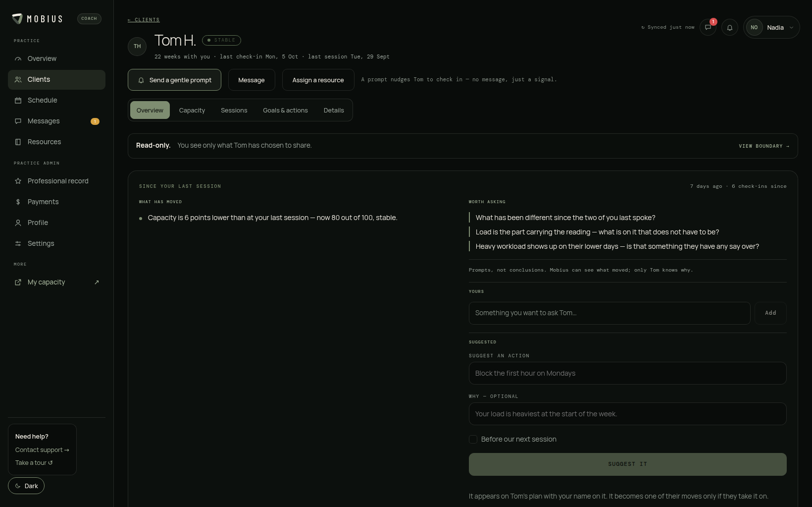Switch to the Goals & actions tab
Screen dimensions: 812x507
[285, 111]
